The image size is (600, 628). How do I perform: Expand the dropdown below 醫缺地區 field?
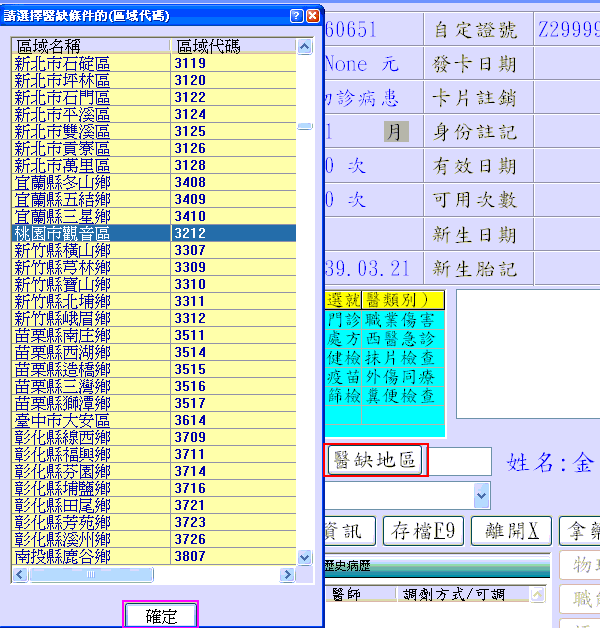pyautogui.click(x=482, y=495)
